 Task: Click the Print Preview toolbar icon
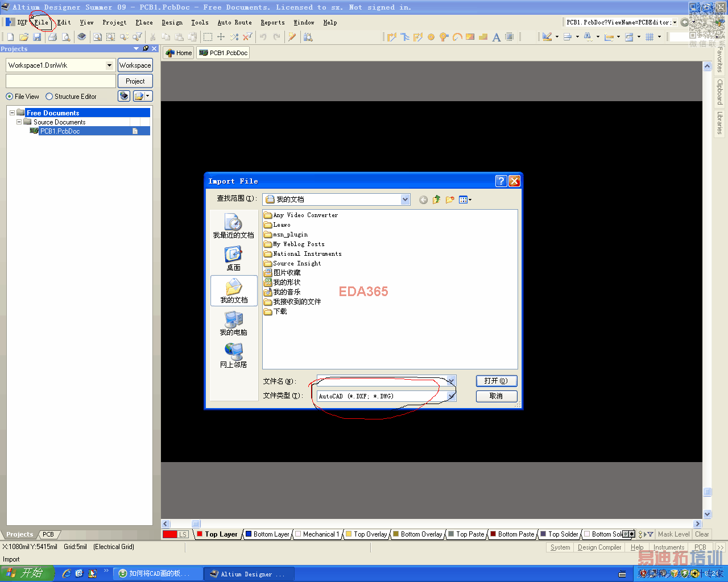coord(66,37)
